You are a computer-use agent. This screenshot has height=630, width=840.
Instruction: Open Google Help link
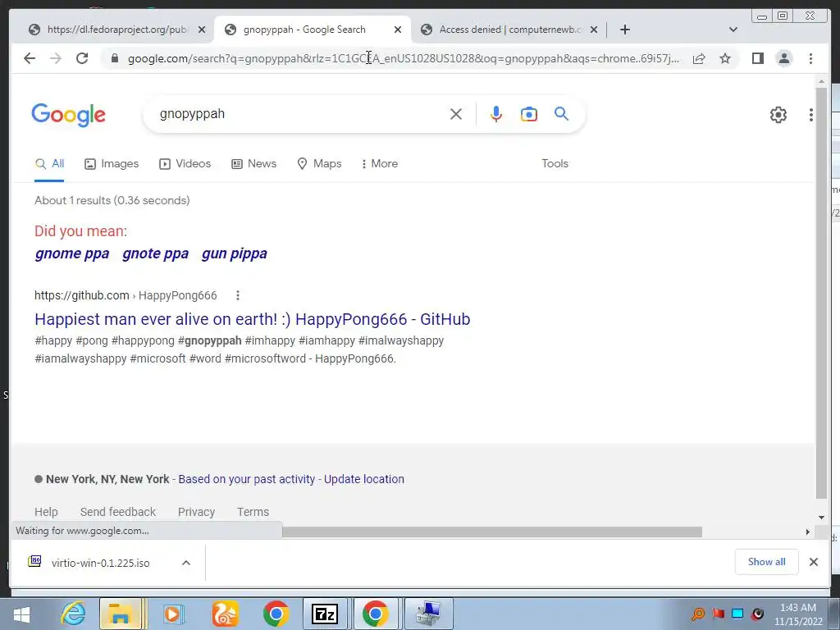click(46, 512)
